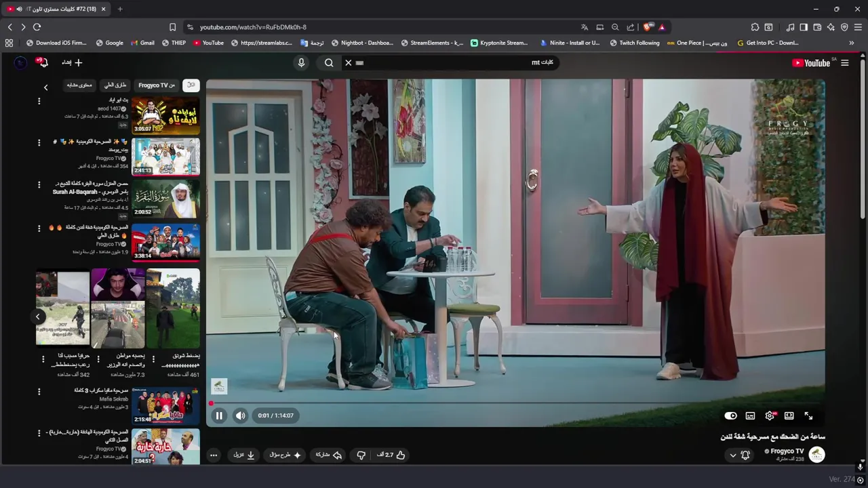Open the account avatar menu

coord(20,63)
